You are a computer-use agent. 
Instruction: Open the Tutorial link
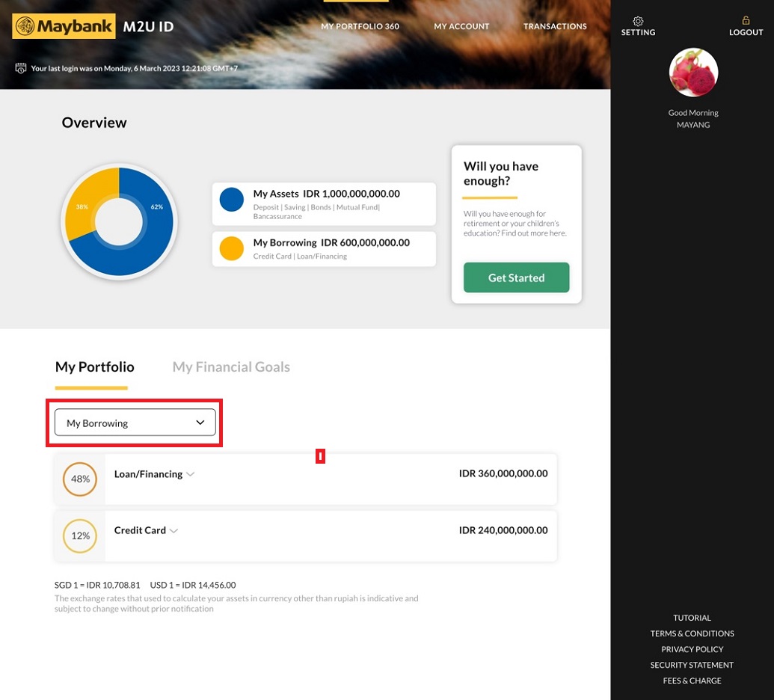point(692,618)
